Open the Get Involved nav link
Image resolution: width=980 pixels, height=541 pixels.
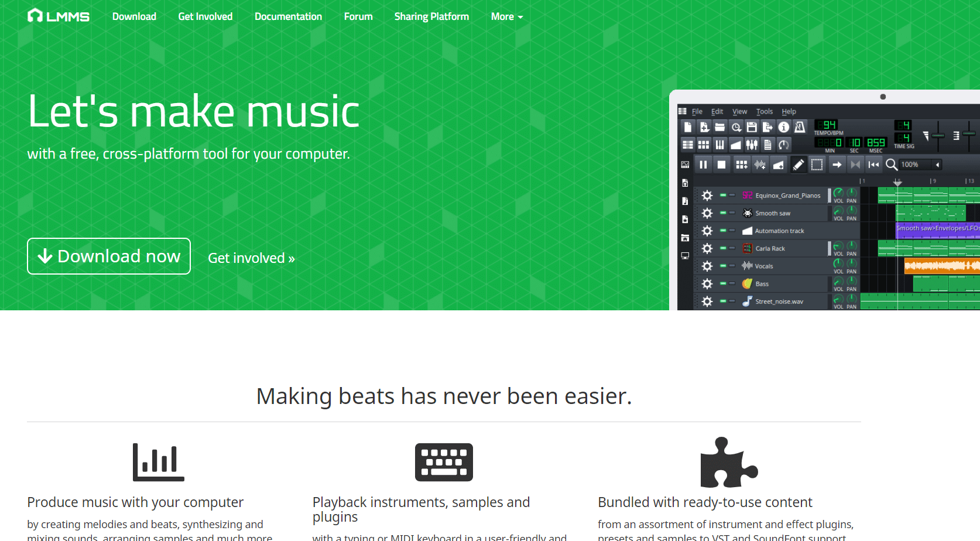pyautogui.click(x=205, y=16)
